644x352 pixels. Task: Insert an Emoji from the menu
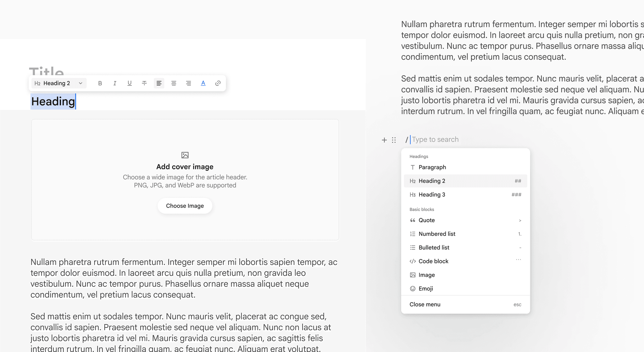pos(465,289)
